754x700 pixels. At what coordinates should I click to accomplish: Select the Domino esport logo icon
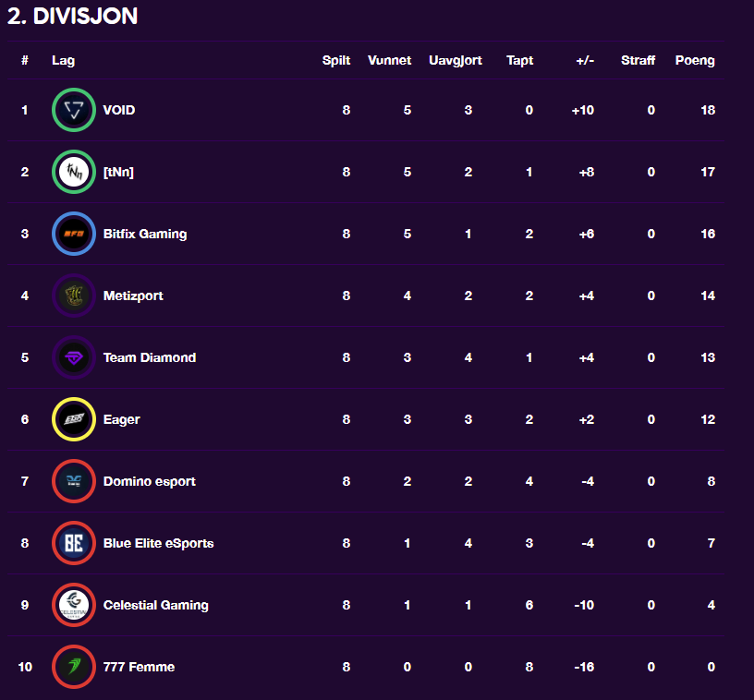click(x=74, y=481)
